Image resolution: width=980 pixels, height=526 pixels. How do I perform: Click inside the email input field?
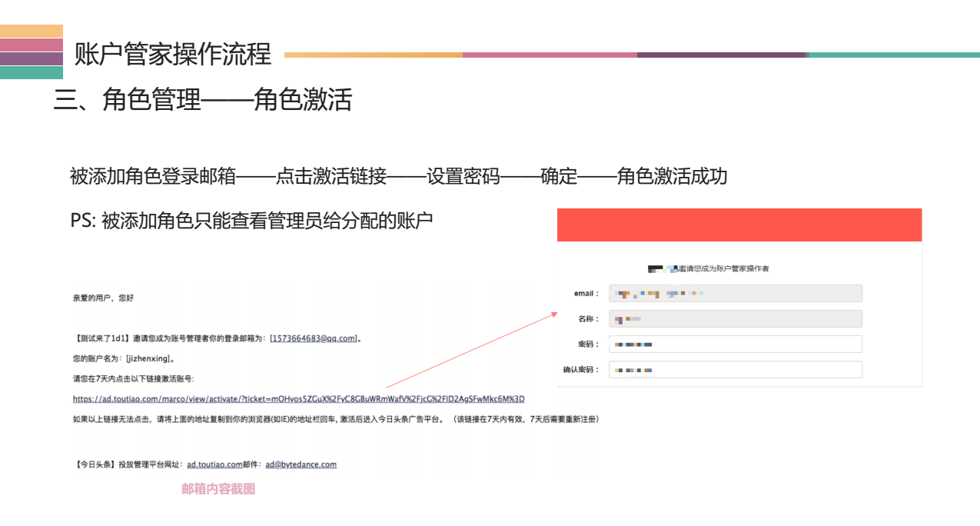(735, 293)
